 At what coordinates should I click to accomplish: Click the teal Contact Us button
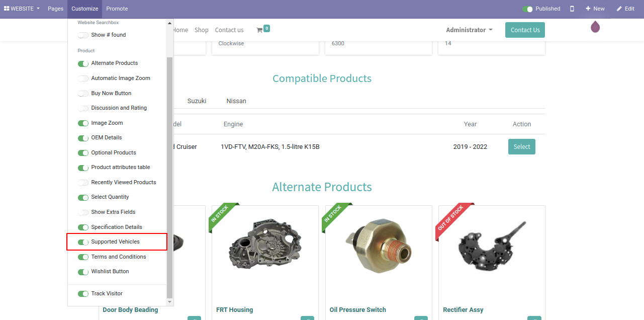[x=525, y=30]
